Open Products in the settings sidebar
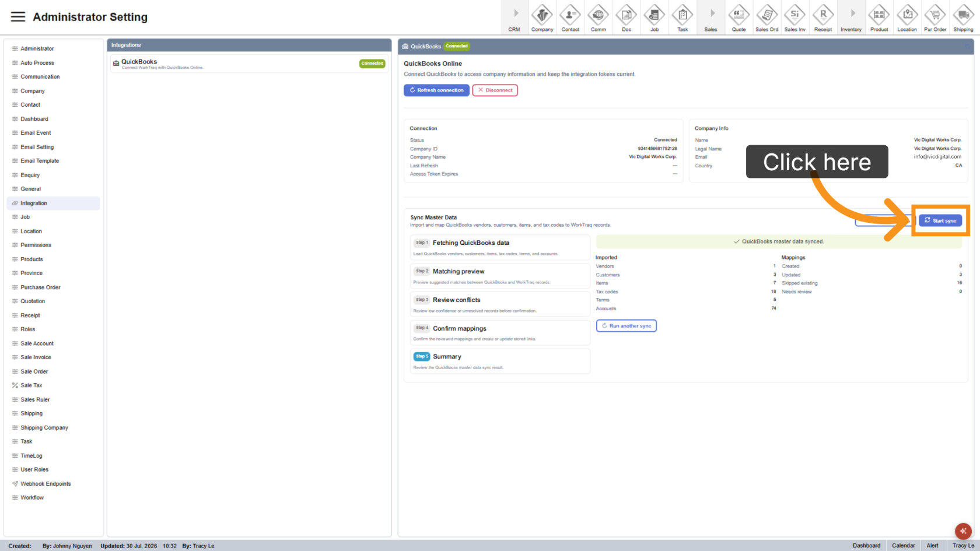 53,259
